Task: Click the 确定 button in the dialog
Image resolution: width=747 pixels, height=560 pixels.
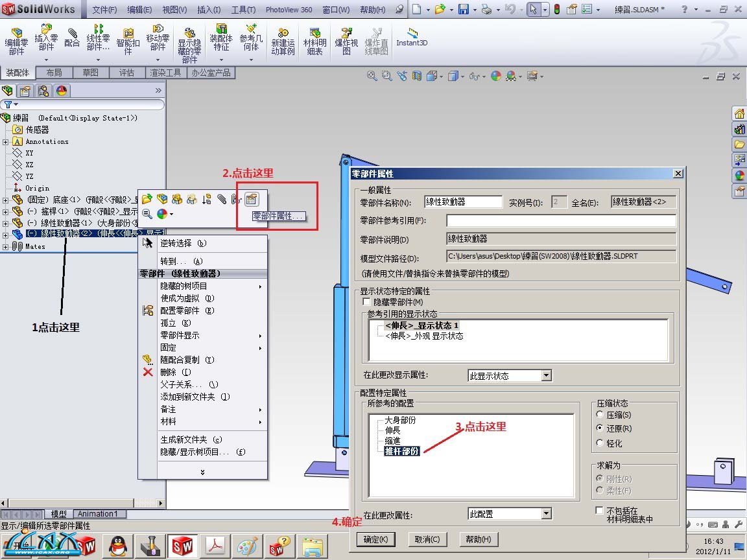Action: click(x=375, y=539)
